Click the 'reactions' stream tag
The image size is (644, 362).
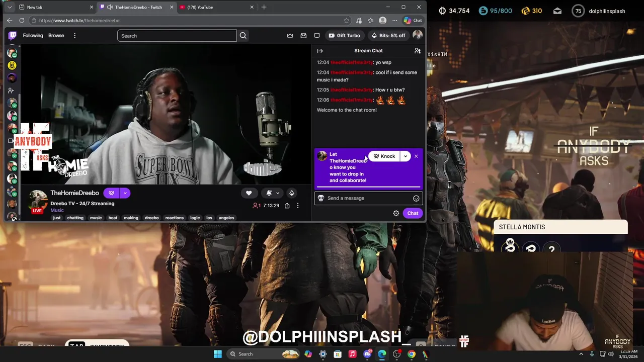point(175,218)
